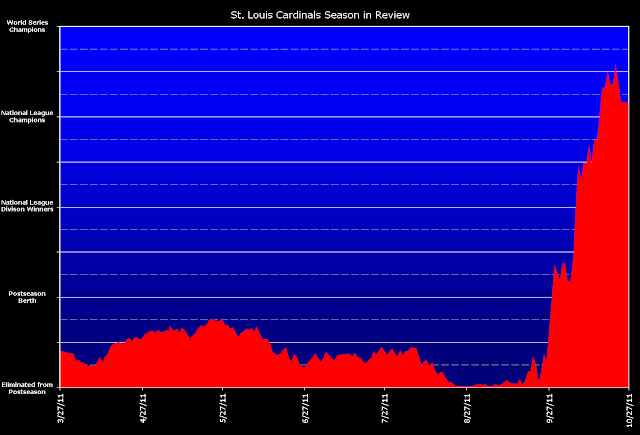Click the 'National League Divison Winners' axis label
Image resolution: width=640 pixels, height=435 pixels.
click(x=27, y=206)
